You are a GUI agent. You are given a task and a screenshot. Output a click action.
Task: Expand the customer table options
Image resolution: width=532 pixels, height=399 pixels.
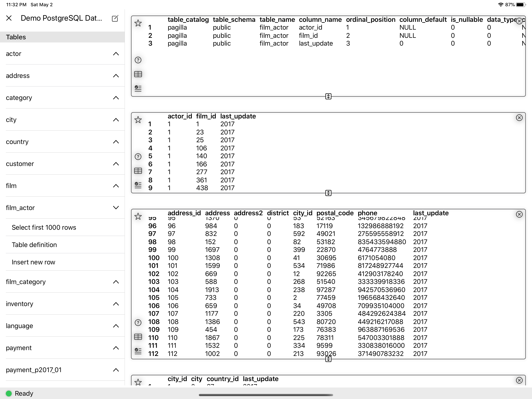[x=116, y=164]
